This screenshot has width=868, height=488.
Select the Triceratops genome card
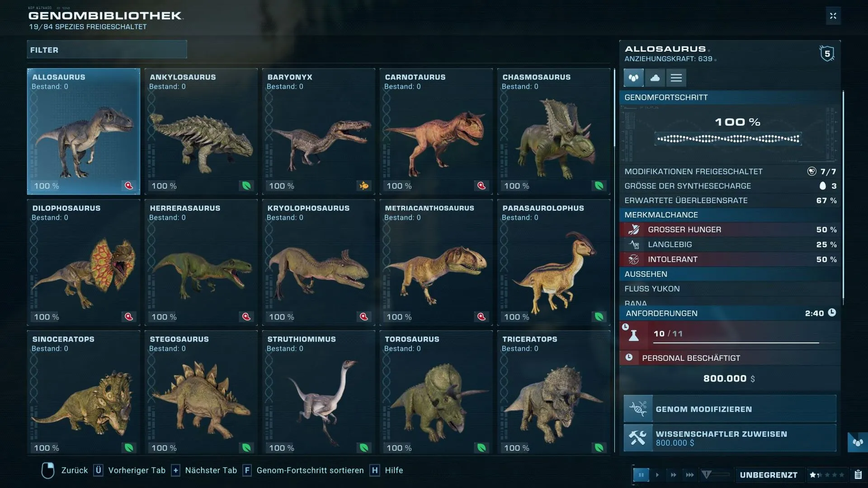(x=553, y=392)
